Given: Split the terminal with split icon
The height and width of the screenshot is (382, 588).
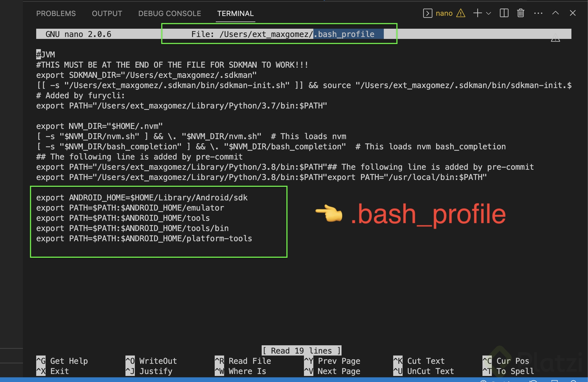Looking at the screenshot, I should [504, 13].
